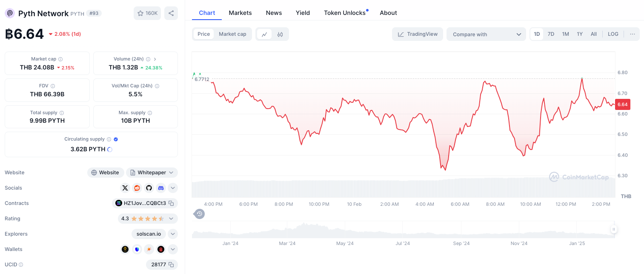This screenshot has height=274, width=644.
Task: Open the X (Twitter) social link
Action: (125, 188)
